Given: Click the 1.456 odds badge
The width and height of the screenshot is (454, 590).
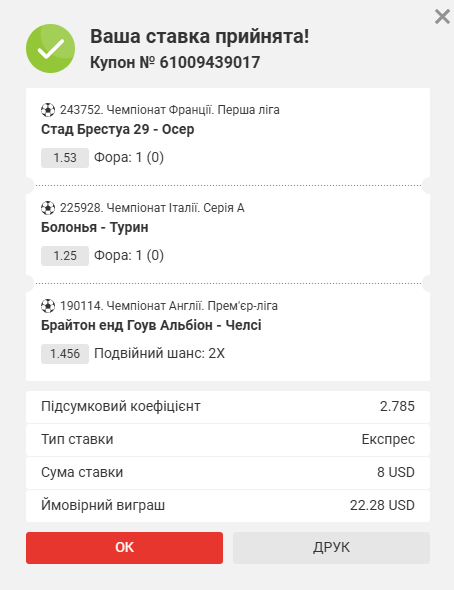Looking at the screenshot, I should [65, 354].
